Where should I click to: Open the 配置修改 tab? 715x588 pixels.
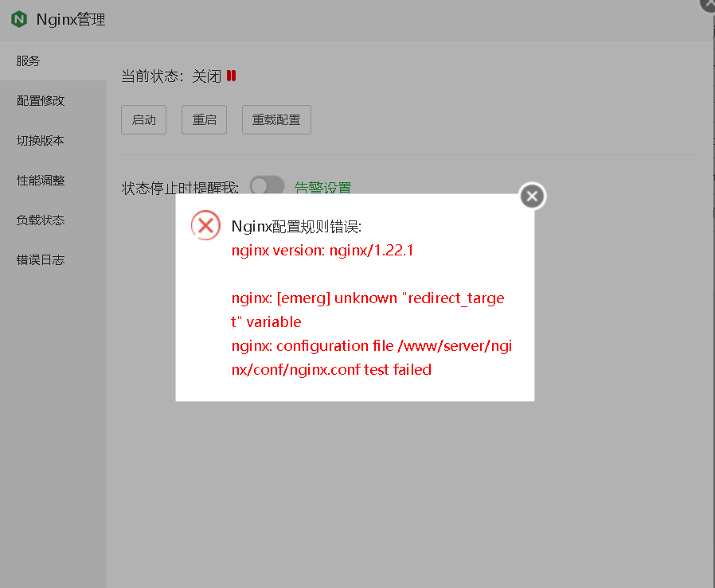coord(53,101)
